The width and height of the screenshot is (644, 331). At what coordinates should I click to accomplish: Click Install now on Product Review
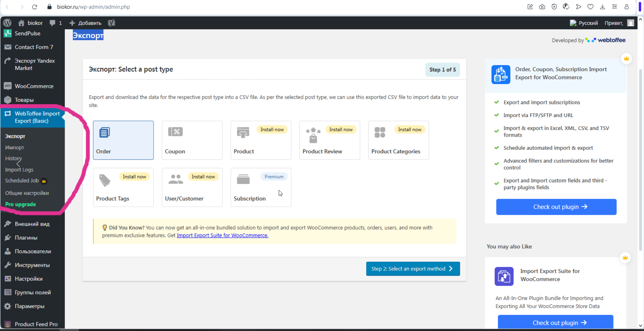(x=341, y=130)
